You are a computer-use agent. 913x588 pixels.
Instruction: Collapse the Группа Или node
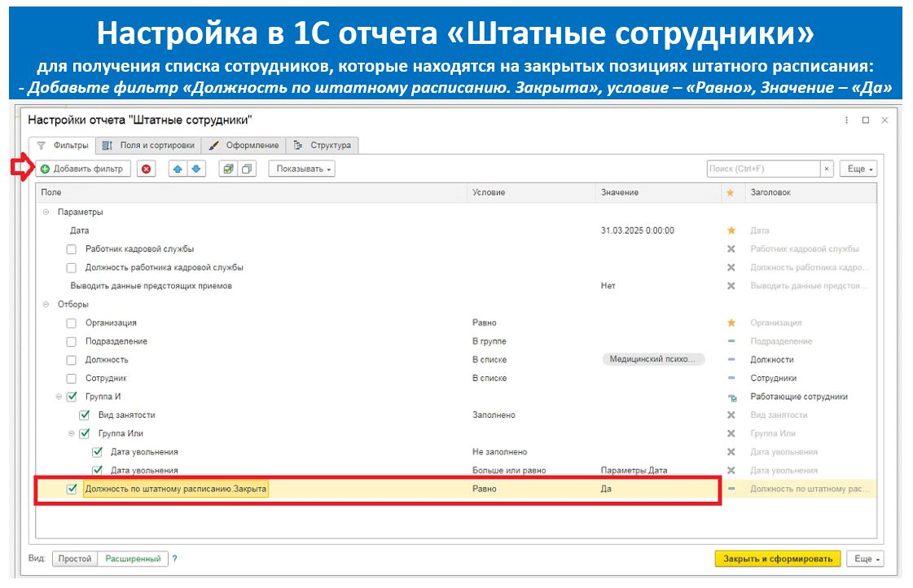[72, 434]
